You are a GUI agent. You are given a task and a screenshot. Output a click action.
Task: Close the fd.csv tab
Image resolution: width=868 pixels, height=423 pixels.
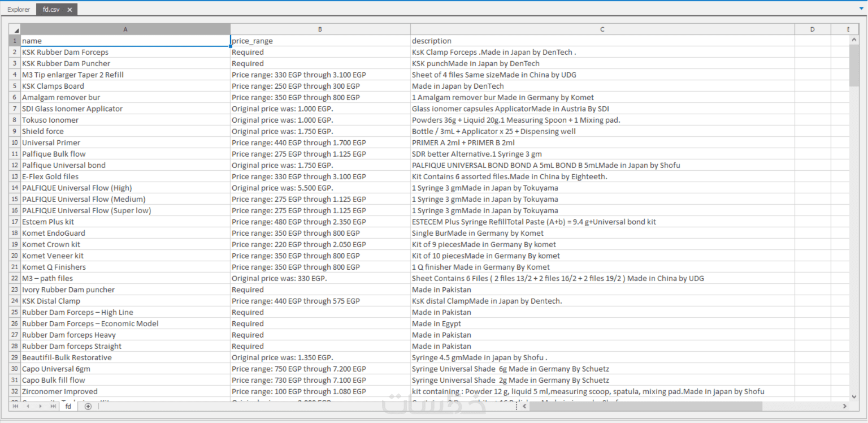[x=70, y=10]
